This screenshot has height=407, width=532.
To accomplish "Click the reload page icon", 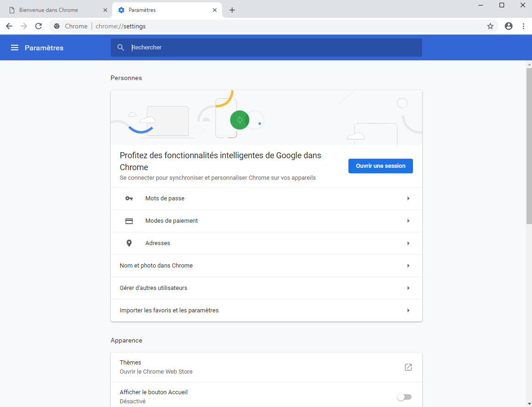I will (38, 26).
